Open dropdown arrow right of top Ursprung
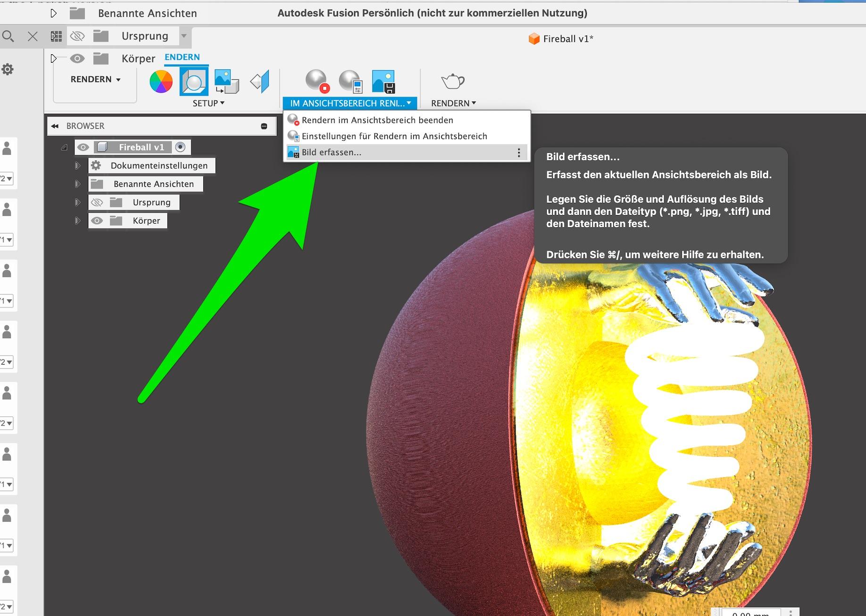866x616 pixels. click(184, 36)
